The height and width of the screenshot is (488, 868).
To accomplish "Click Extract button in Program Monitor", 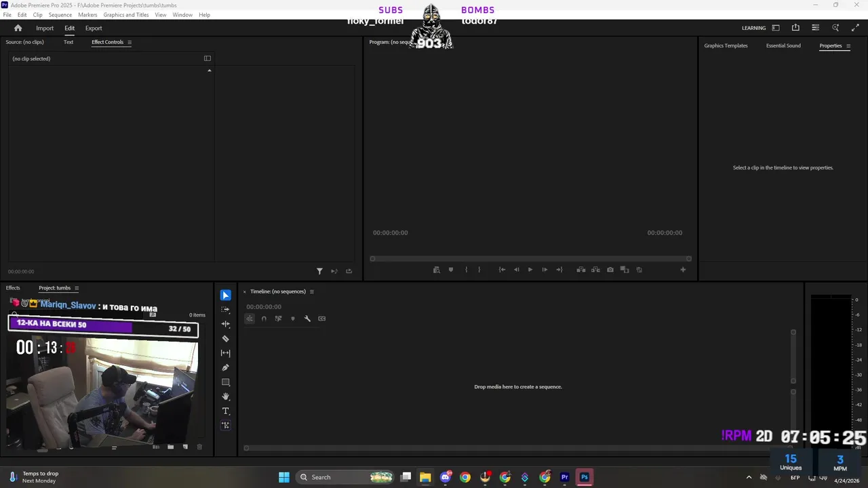I will click(x=595, y=270).
